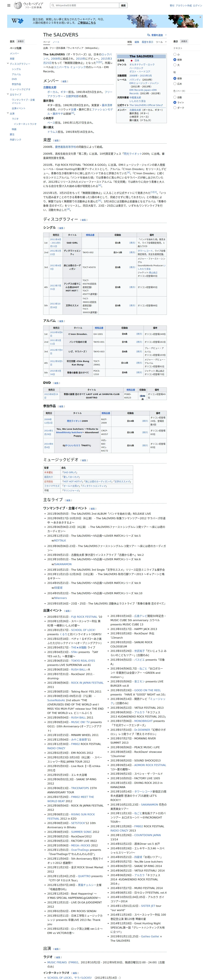Select ライト light color mode
The width and height of the screenshot is (210, 980).
(175, 102)
